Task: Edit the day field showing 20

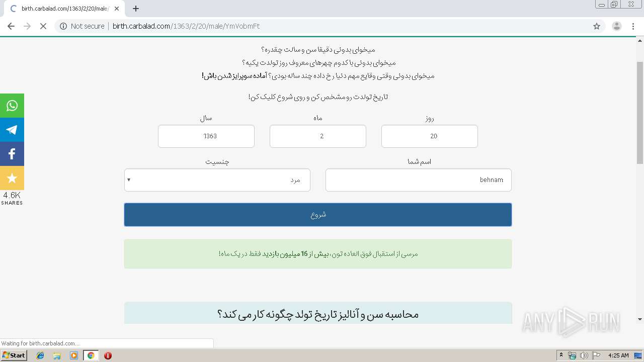Action: tap(430, 136)
